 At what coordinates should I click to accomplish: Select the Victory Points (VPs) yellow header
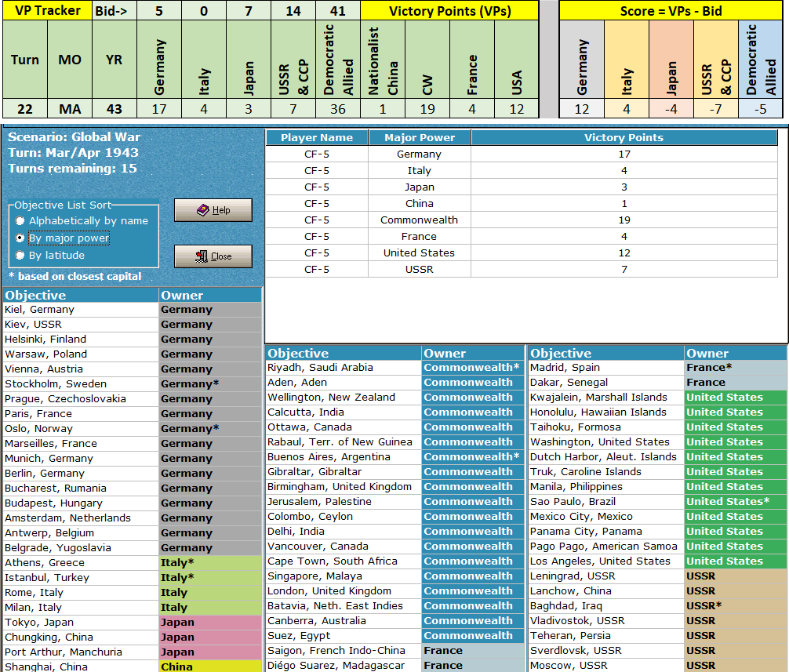coord(449,10)
